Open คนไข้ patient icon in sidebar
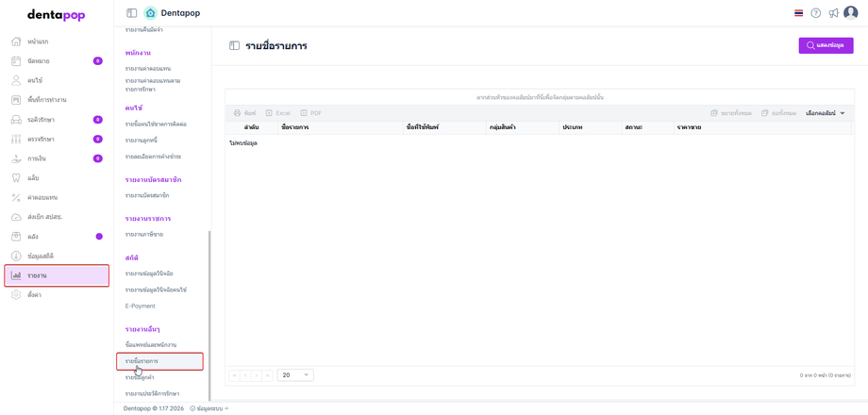The height and width of the screenshot is (415, 868). [16, 80]
